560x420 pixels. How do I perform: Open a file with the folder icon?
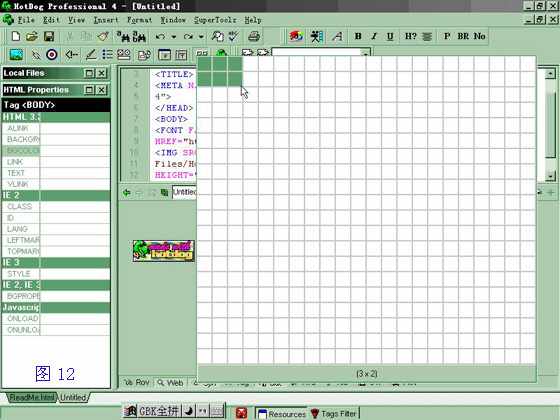(x=32, y=36)
